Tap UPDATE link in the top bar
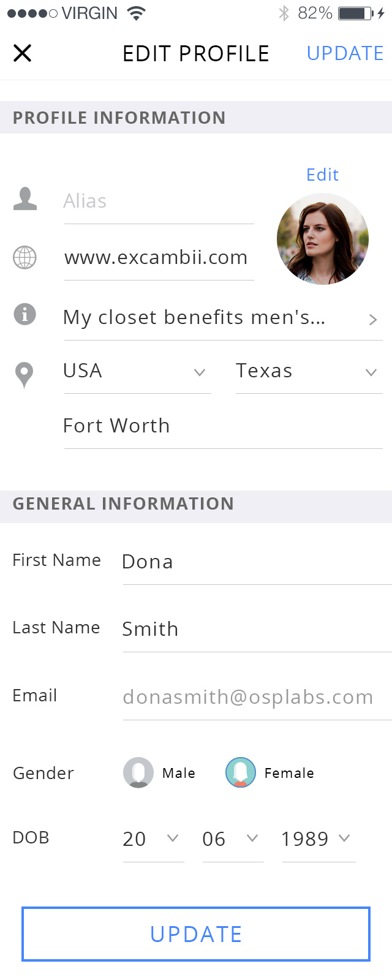This screenshot has width=392, height=980. pos(345,53)
